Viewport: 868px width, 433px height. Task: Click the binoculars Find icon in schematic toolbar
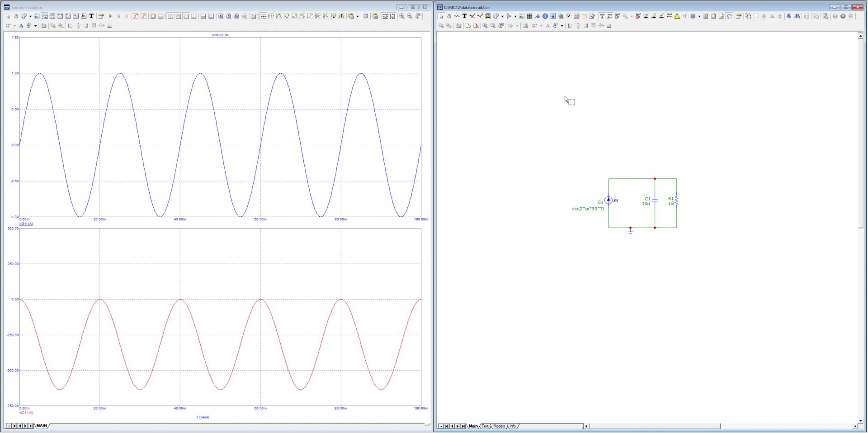[x=797, y=16]
